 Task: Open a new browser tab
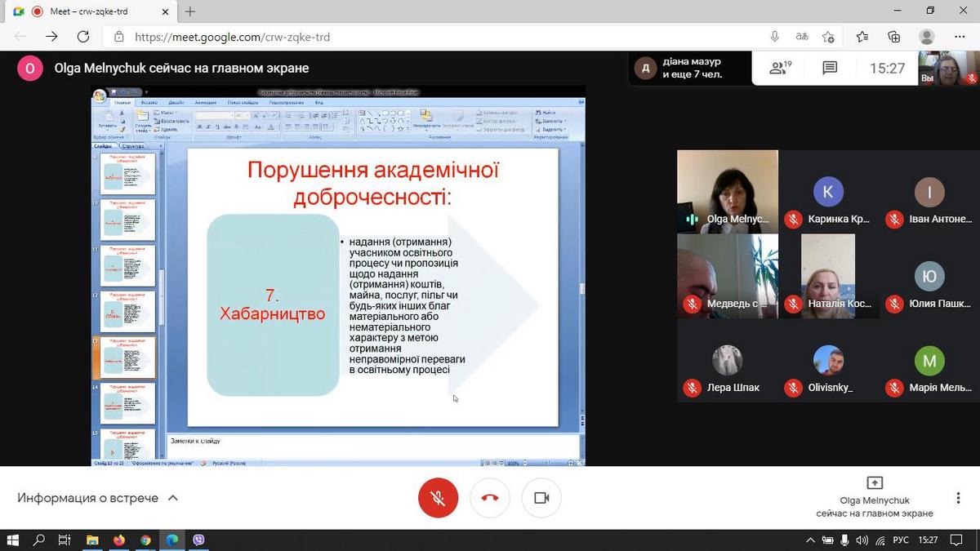pos(190,11)
